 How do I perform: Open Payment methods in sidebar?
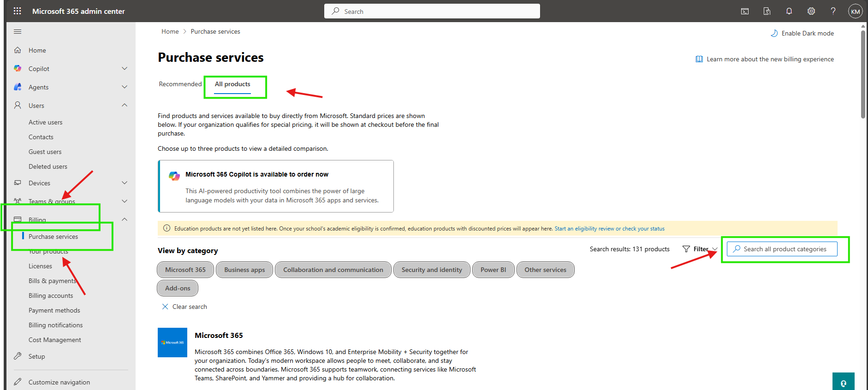point(54,310)
